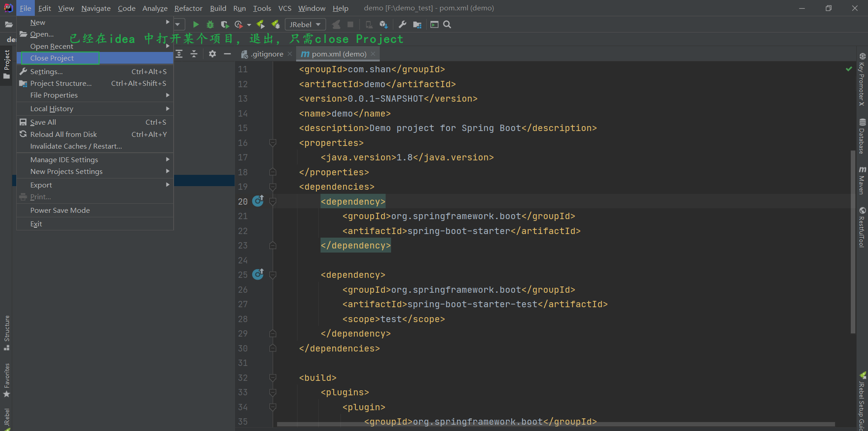Open Settings with the wrench toolbar icon
The image size is (868, 431).
[402, 24]
